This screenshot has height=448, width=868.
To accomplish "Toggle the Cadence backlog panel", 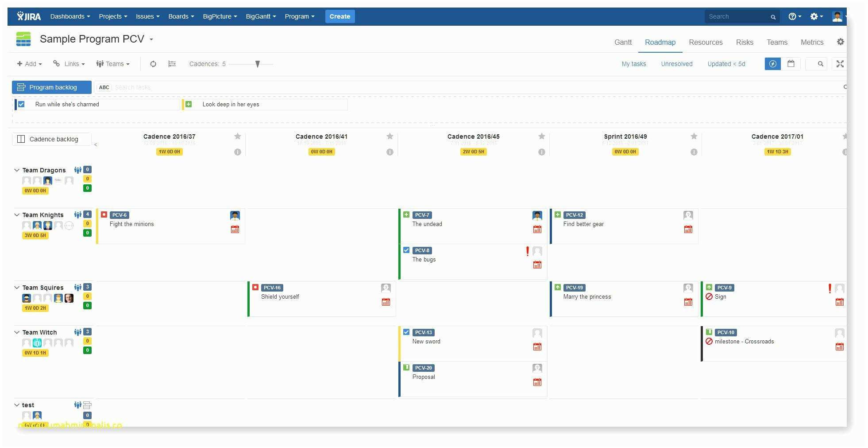I will (x=52, y=139).
